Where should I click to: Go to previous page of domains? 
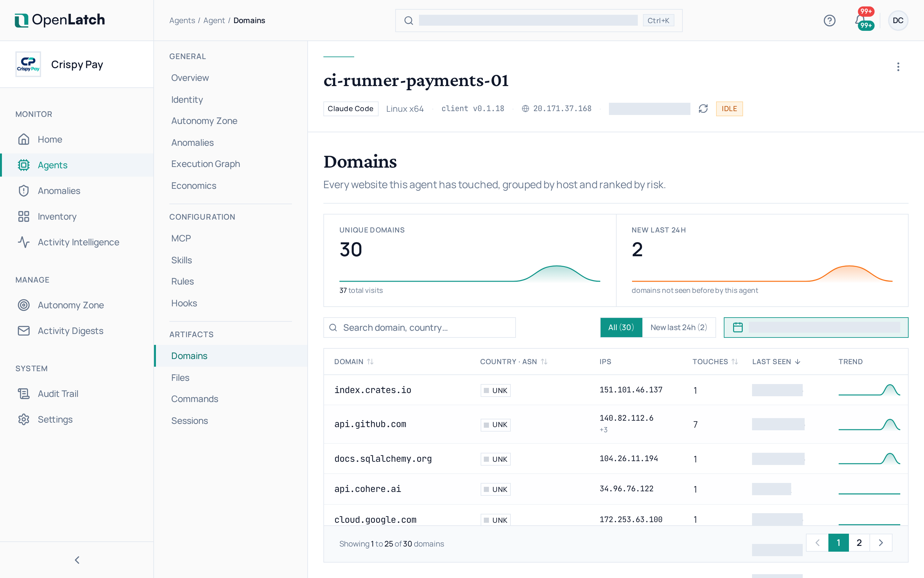pyautogui.click(x=817, y=543)
